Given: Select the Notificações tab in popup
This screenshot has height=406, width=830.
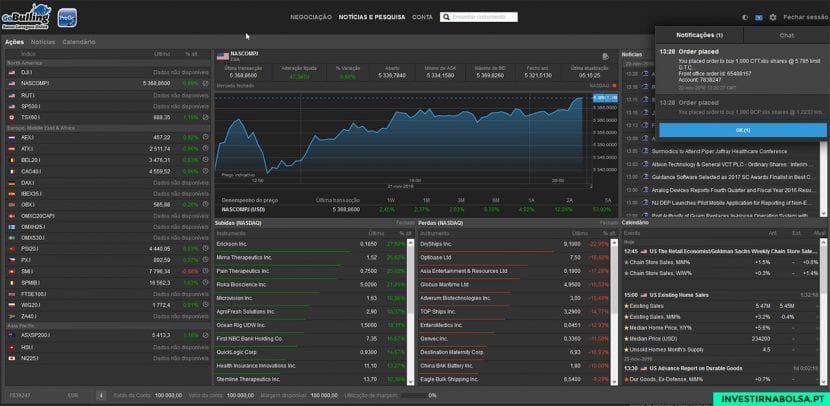Looking at the screenshot, I should click(x=699, y=35).
